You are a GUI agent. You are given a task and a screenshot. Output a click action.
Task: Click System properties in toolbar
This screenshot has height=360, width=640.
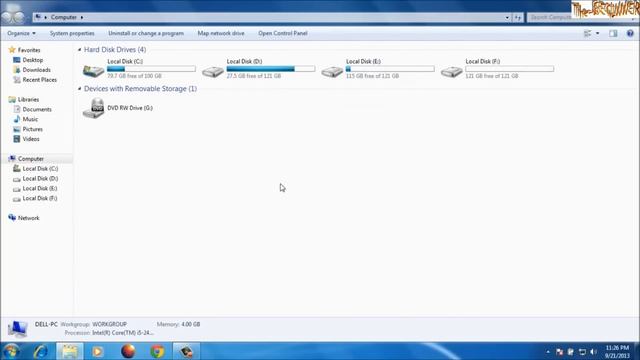(72, 33)
